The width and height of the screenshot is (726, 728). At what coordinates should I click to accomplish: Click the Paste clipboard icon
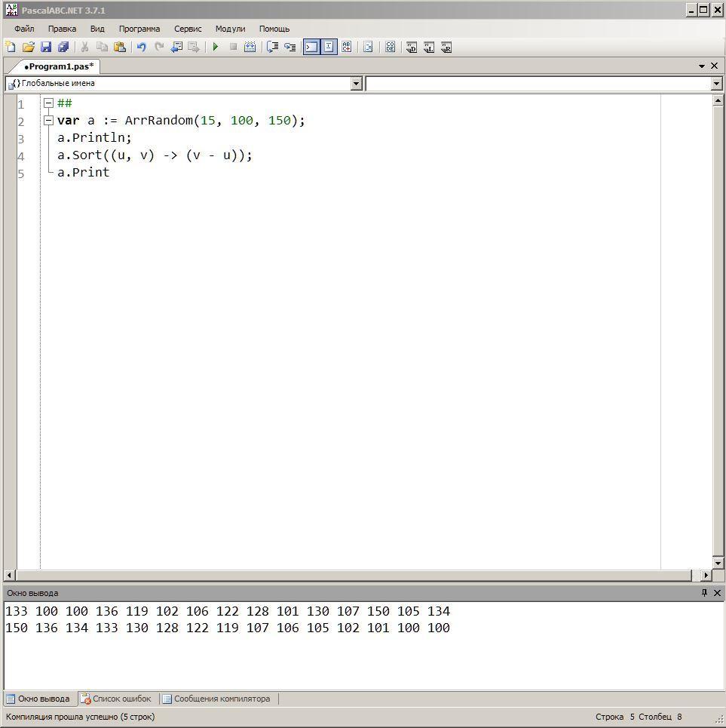click(120, 47)
